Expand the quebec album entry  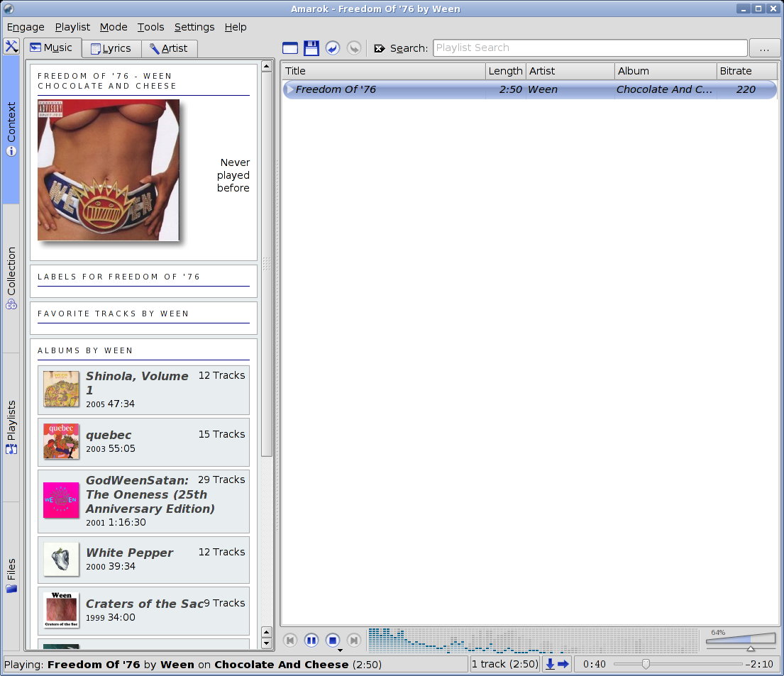(143, 442)
